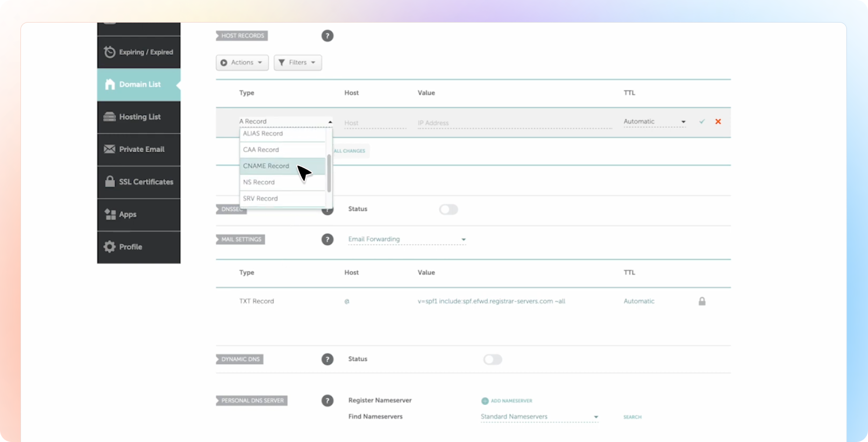The height and width of the screenshot is (442, 868).
Task: Click the Add Nameserver plus icon
Action: tap(485, 401)
